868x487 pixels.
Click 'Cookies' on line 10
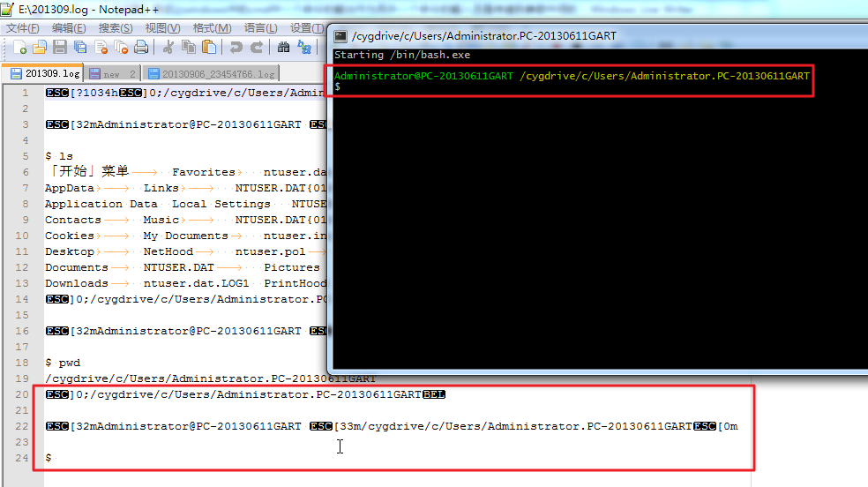pos(70,236)
